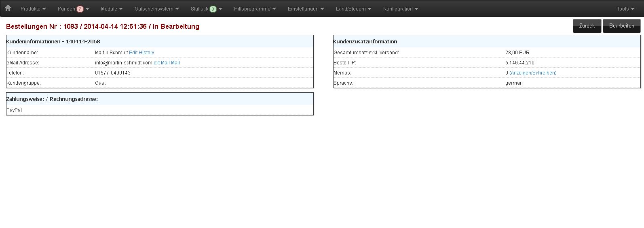Open the Gutscheinsystem menu
Viewport: 644px width, 228px height.
156,9
